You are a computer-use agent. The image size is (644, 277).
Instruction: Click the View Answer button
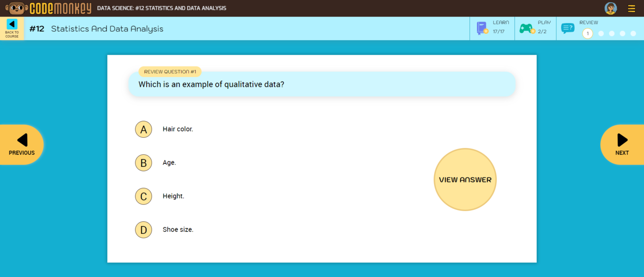pyautogui.click(x=465, y=179)
